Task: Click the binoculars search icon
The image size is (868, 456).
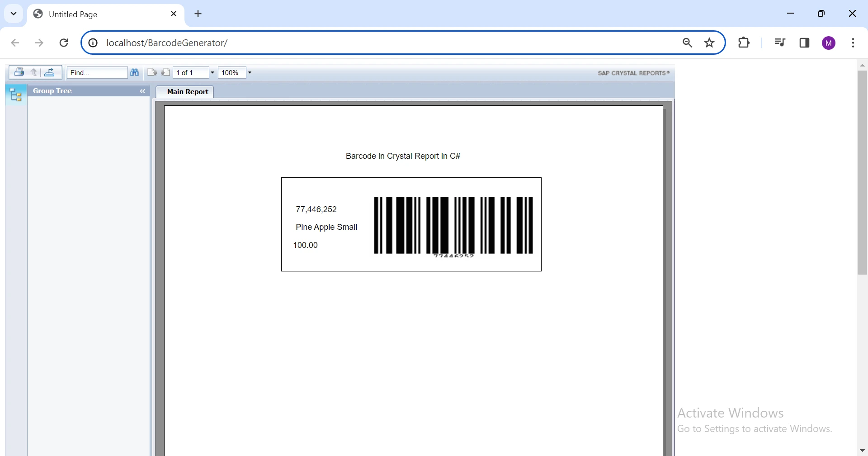Action: 135,72
